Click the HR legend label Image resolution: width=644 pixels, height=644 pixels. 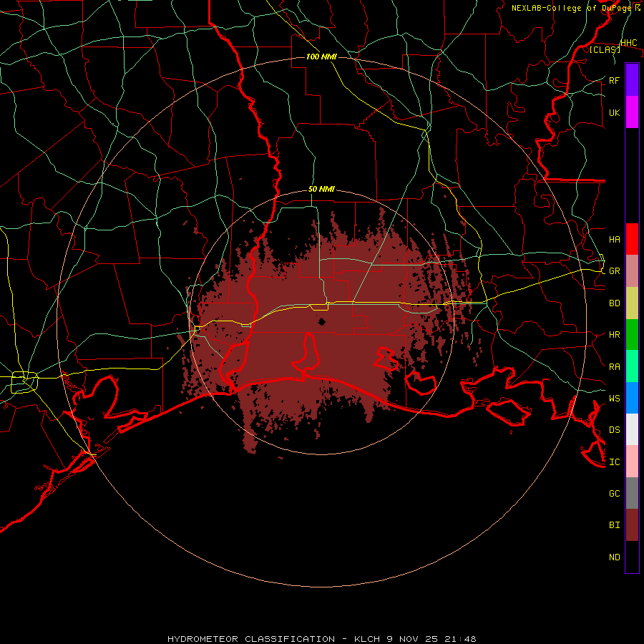(x=614, y=335)
